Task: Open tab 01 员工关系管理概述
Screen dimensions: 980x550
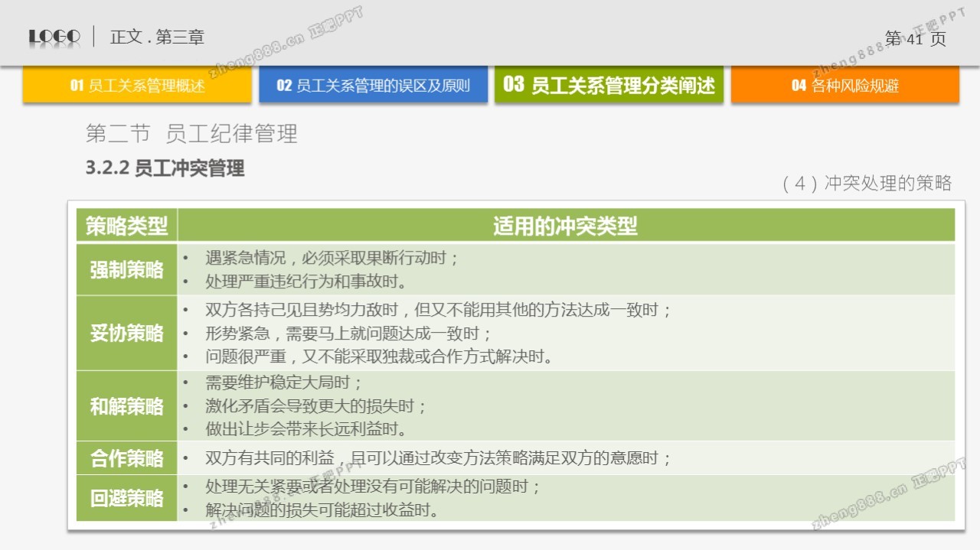Action: pos(137,85)
